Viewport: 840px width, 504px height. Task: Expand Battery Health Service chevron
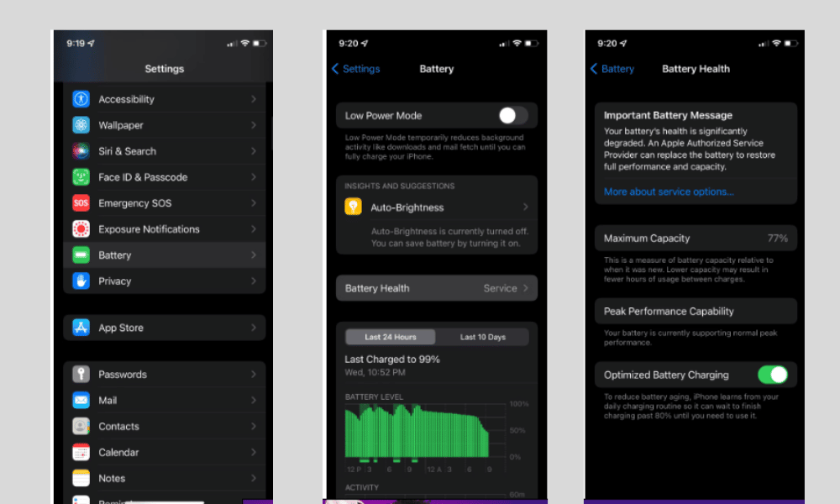[x=527, y=288]
